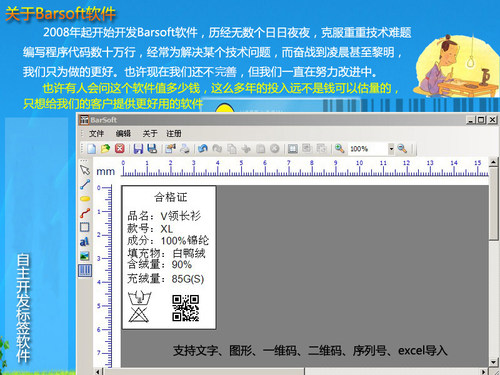This screenshot has height=375, width=500.
Task: Select the crossed triangle no-bleach symbol
Action: (x=138, y=315)
